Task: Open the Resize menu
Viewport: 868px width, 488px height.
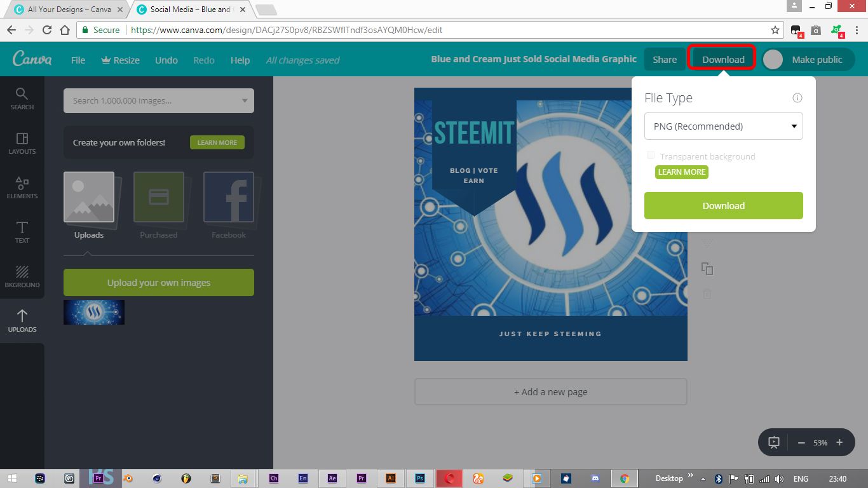Action: 120,60
